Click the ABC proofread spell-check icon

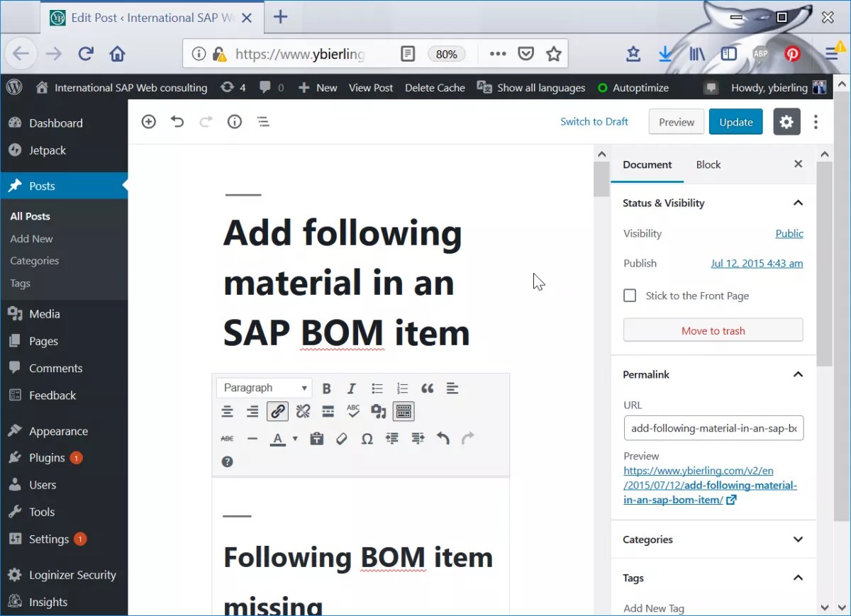tap(353, 411)
